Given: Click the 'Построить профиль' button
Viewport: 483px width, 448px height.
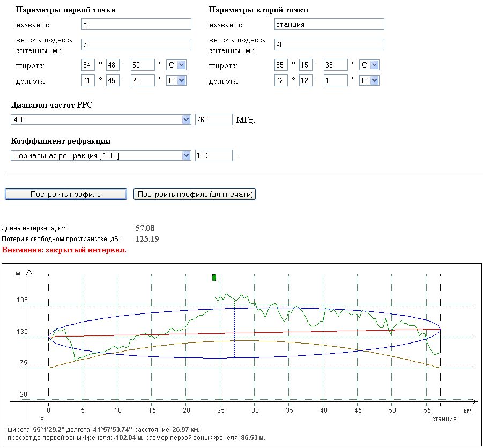Looking at the screenshot, I should [66, 194].
